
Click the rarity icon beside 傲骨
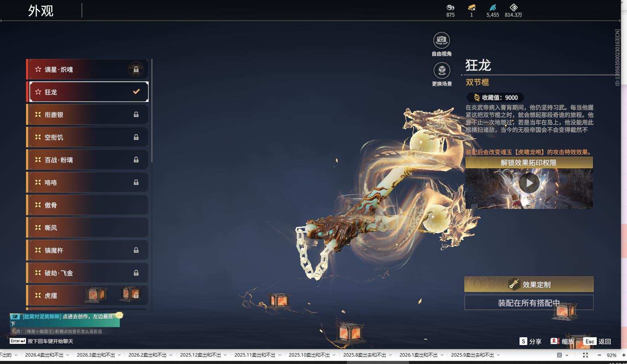[38, 205]
